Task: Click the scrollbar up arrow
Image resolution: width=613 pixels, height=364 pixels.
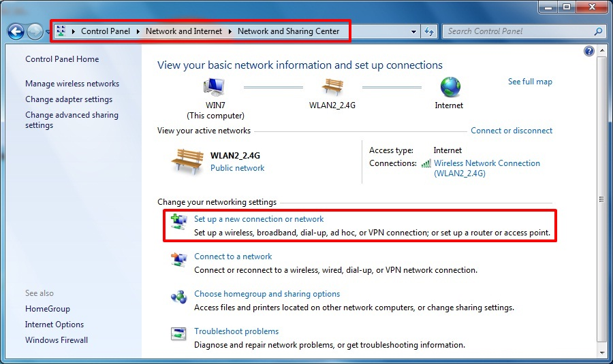Action: [x=601, y=51]
